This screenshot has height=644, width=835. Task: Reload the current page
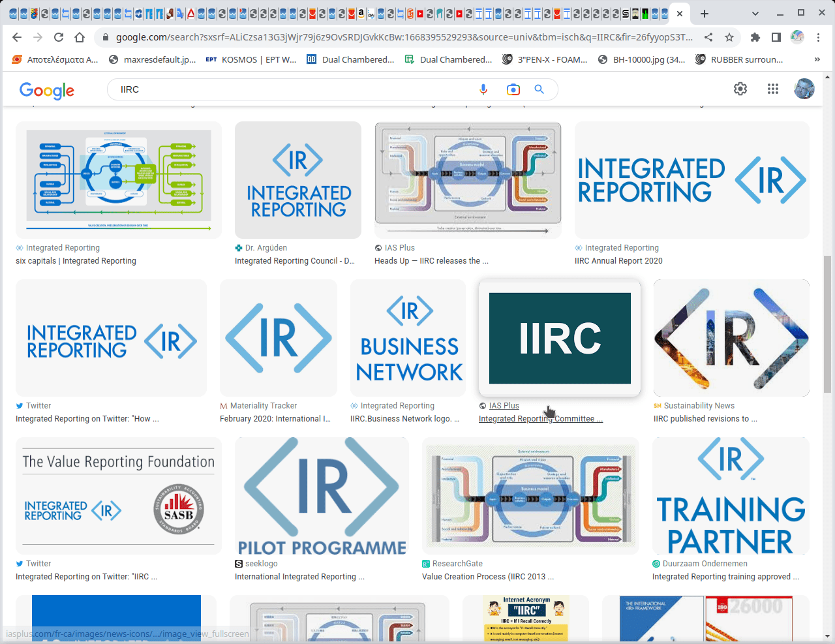point(59,37)
